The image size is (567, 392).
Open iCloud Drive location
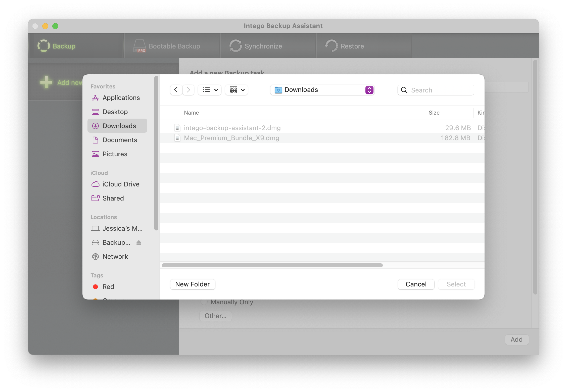coord(117,184)
